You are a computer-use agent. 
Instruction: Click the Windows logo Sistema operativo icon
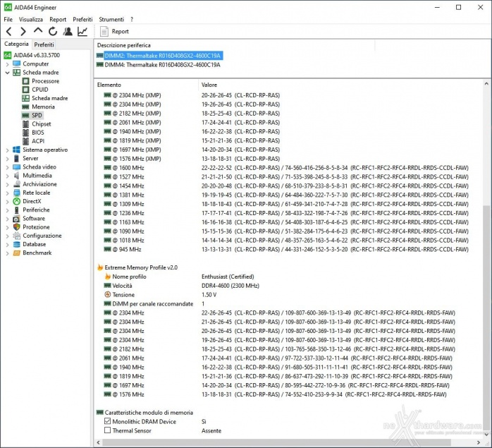(x=17, y=150)
